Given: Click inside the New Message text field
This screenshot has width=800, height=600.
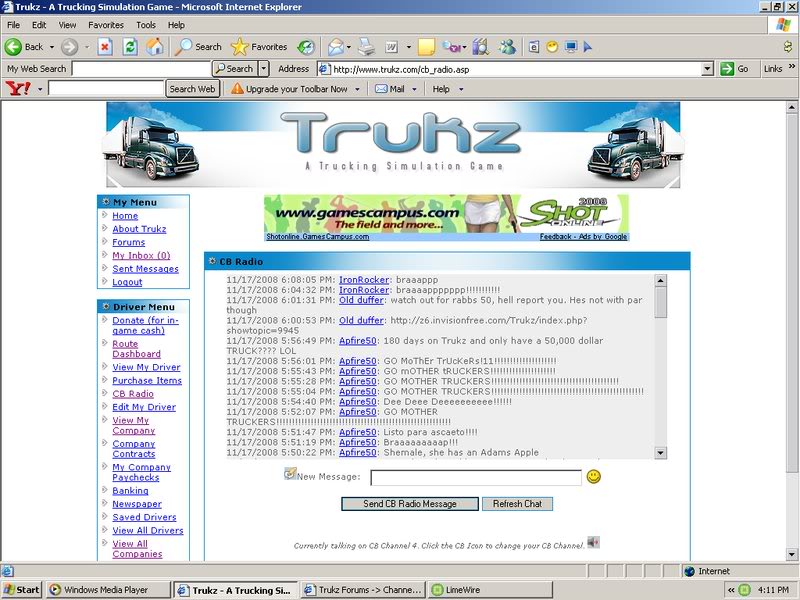Looking at the screenshot, I should pos(480,476).
